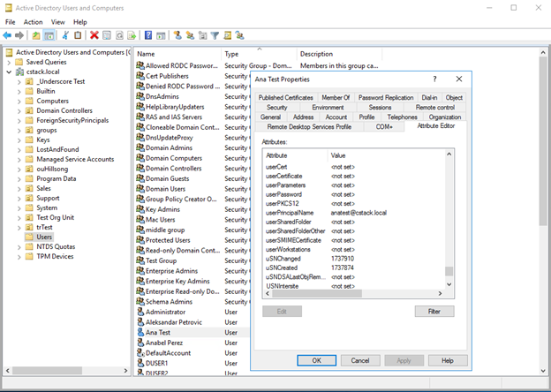Open the Action menu
This screenshot has width=551, height=392.
pyautogui.click(x=33, y=22)
